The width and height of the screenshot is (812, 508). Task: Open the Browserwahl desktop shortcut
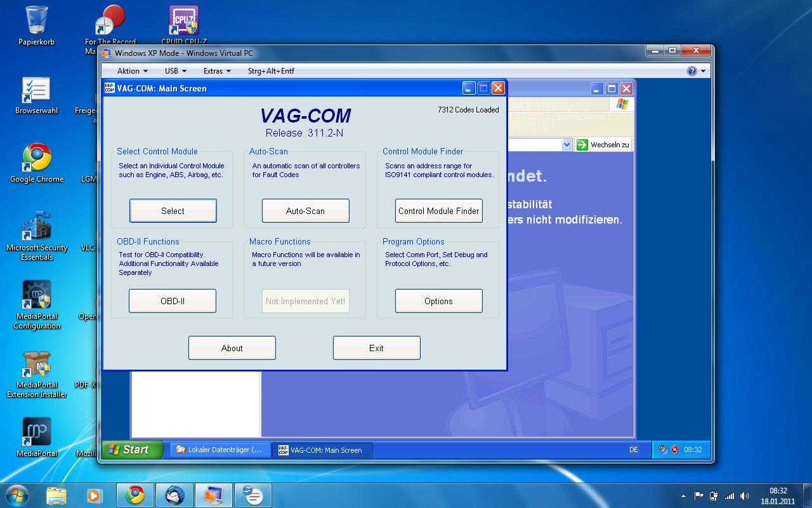pyautogui.click(x=37, y=95)
